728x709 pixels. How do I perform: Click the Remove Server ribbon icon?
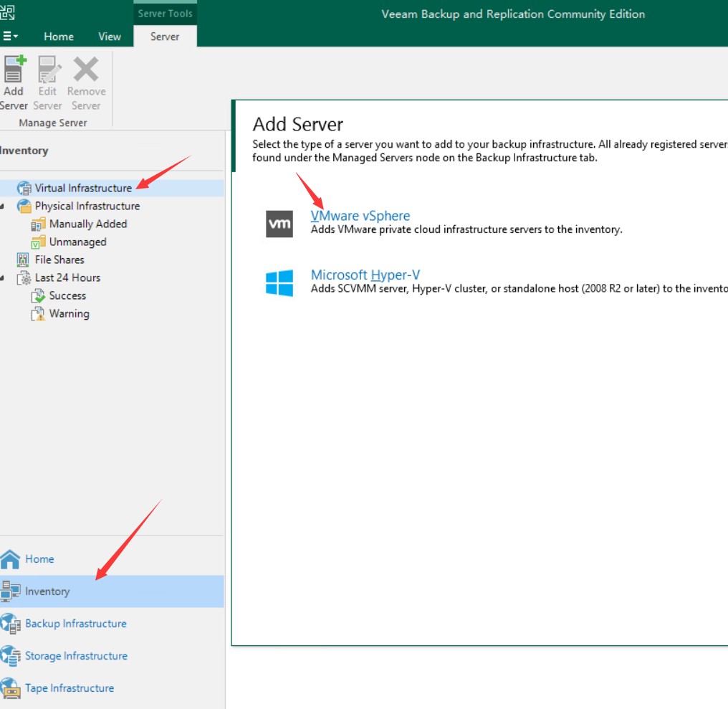86,70
